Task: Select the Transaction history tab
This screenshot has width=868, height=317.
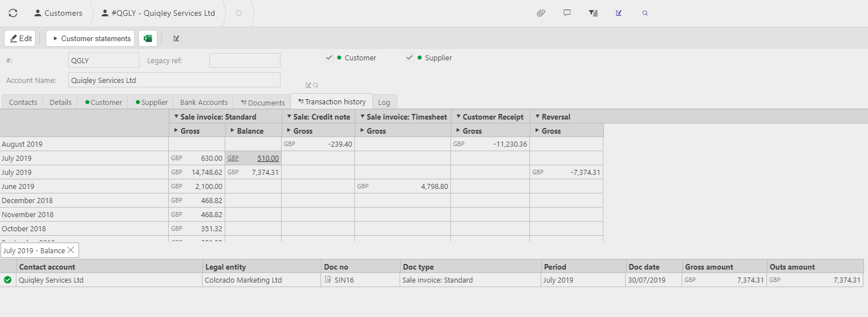Action: click(x=331, y=102)
